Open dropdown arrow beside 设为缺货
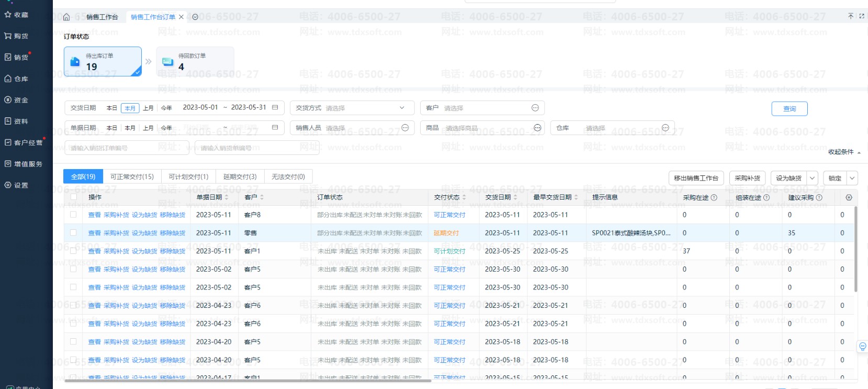This screenshot has height=389, width=868. (812, 178)
